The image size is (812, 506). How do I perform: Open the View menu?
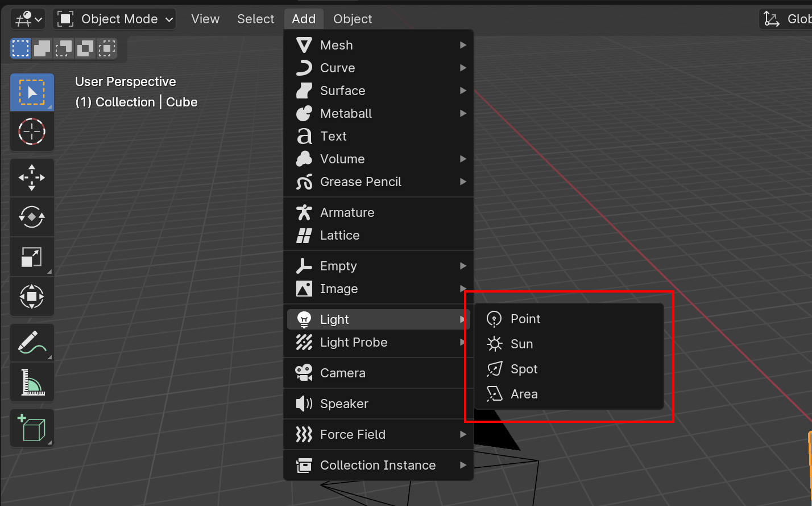[205, 19]
